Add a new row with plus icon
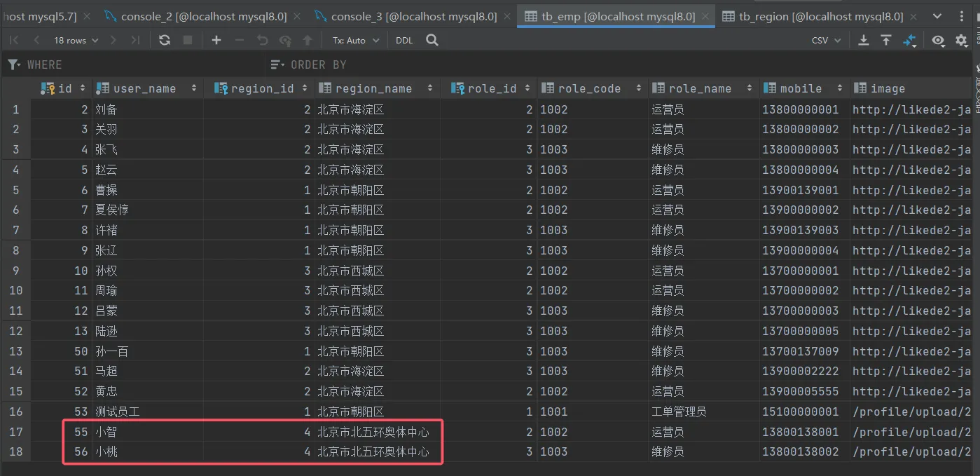The image size is (980, 476). pos(216,40)
